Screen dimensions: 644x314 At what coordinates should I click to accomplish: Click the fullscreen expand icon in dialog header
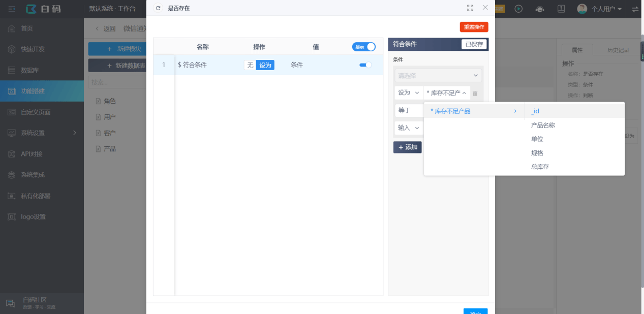pyautogui.click(x=470, y=8)
